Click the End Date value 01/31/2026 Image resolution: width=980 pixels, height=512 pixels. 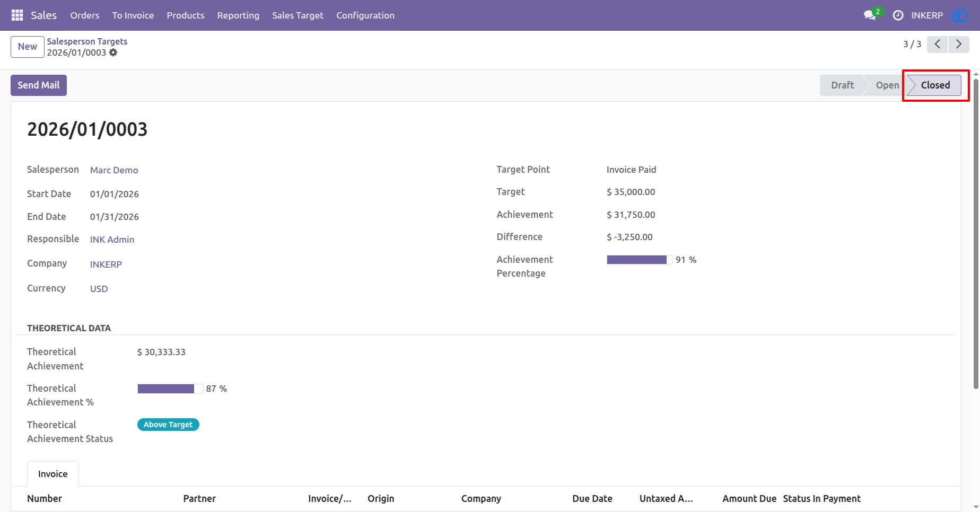click(115, 217)
